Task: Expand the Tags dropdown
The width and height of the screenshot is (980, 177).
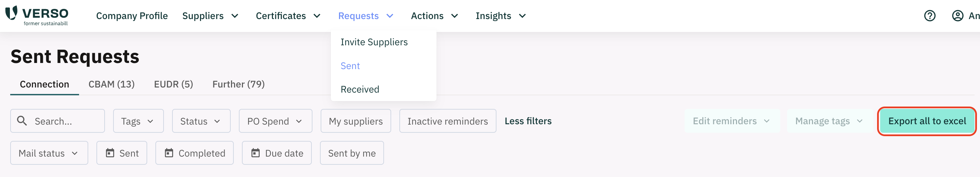Action: [138, 121]
